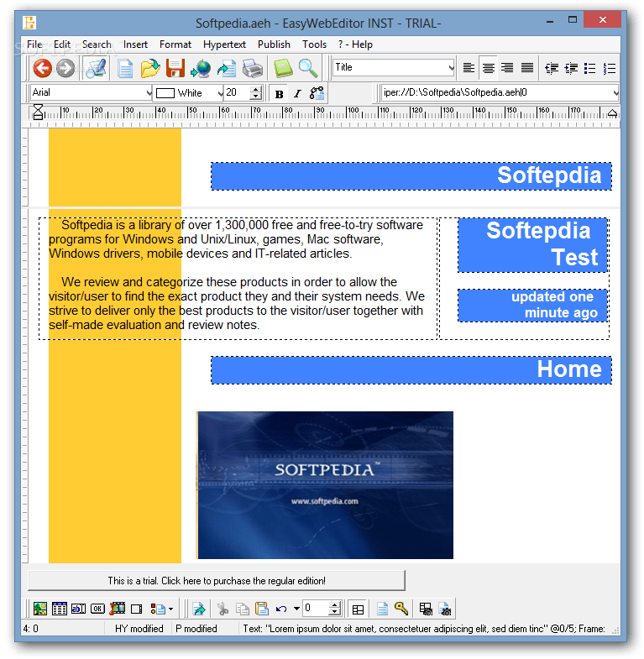Open the Search menu

97,44
